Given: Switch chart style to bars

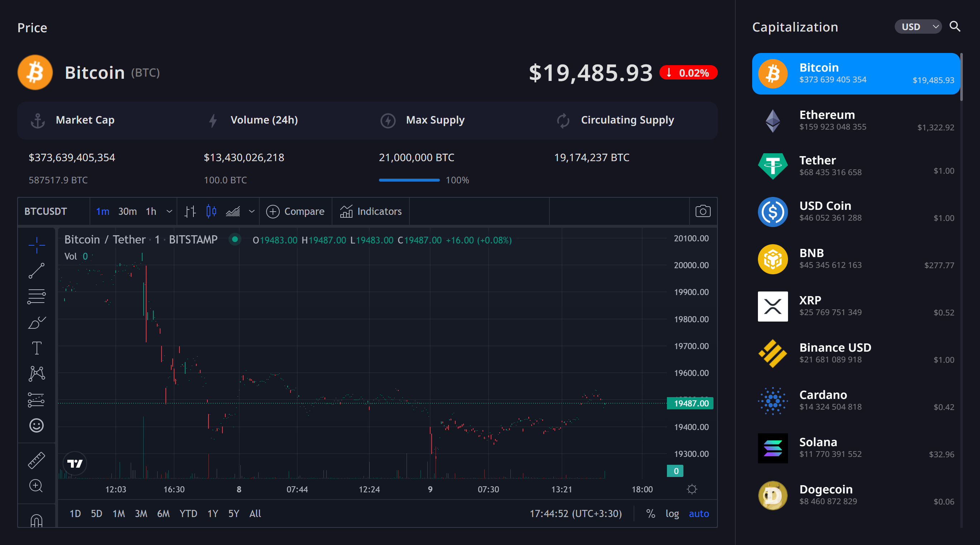Looking at the screenshot, I should pos(190,211).
